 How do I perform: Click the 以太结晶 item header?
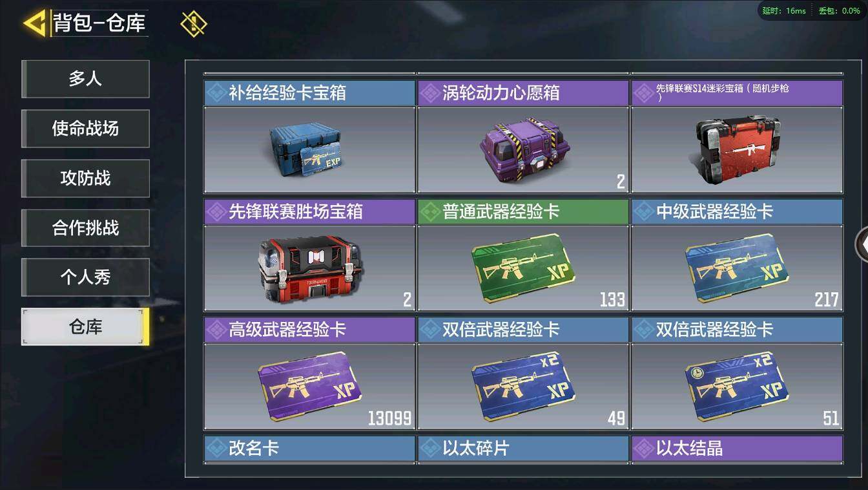click(737, 449)
